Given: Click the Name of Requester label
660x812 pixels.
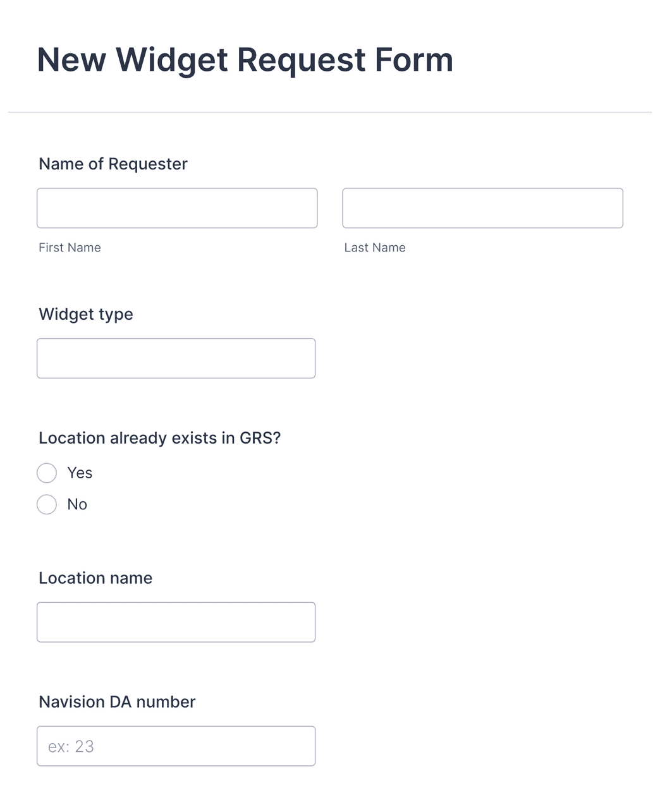Looking at the screenshot, I should tap(113, 164).
